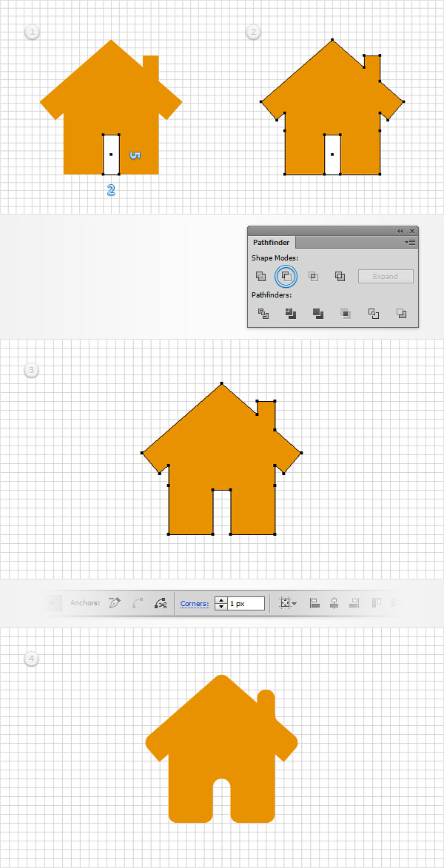Click the Minus Front shape mode icon

286,276
